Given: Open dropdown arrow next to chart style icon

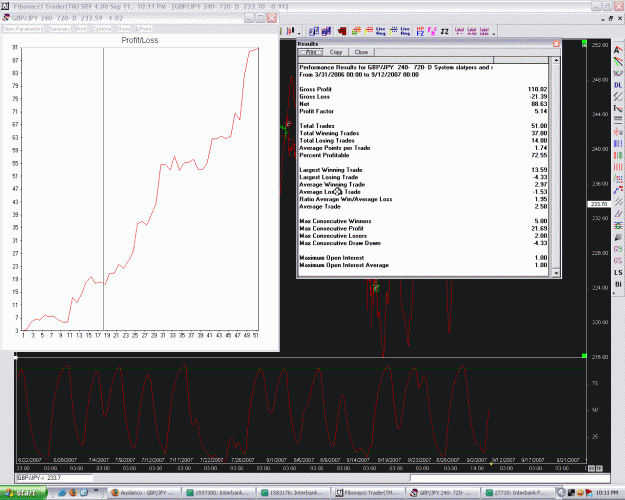Looking at the screenshot, I should click(299, 33).
